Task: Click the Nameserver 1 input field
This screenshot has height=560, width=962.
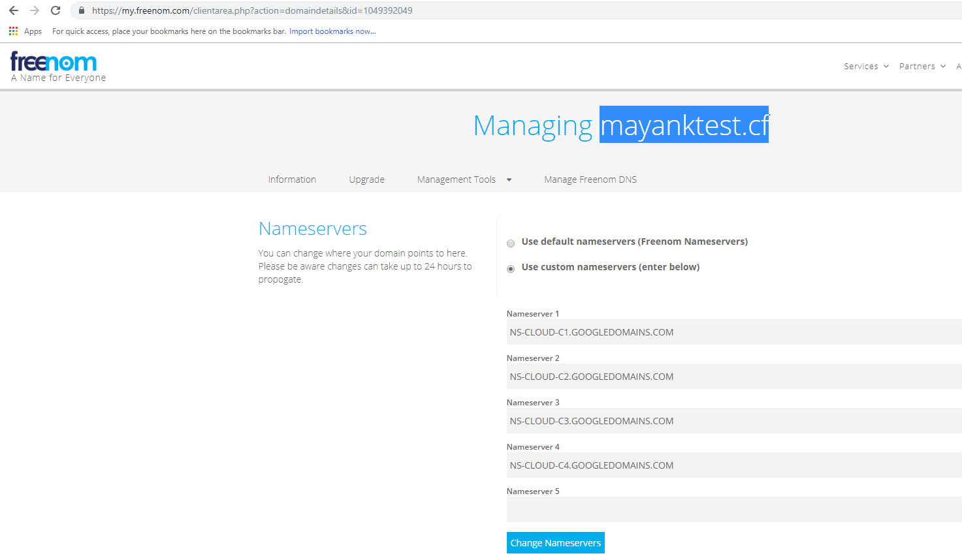Action: [731, 332]
